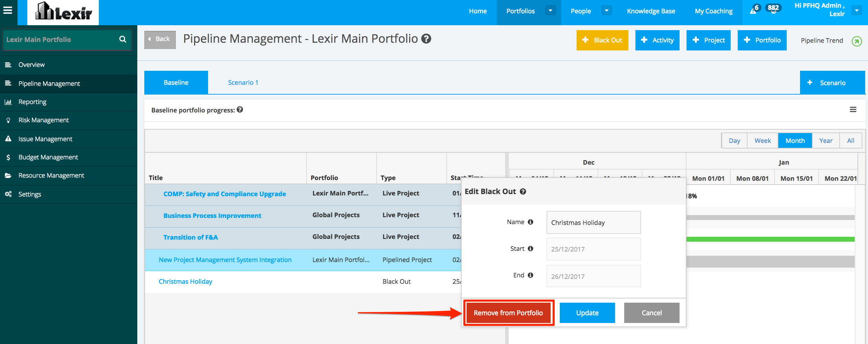Click help icon beside Pipeline Management title
The height and width of the screenshot is (344, 868).
[x=426, y=39]
